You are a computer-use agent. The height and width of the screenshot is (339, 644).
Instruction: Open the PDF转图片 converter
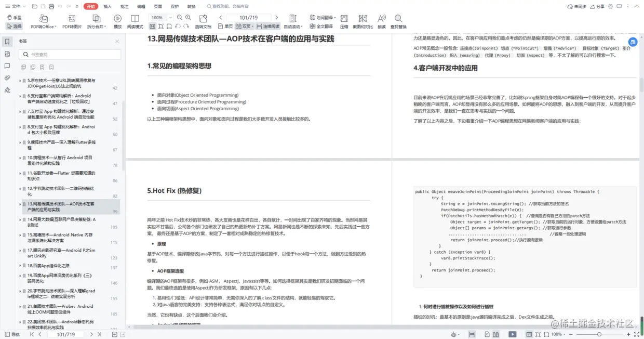(x=72, y=22)
